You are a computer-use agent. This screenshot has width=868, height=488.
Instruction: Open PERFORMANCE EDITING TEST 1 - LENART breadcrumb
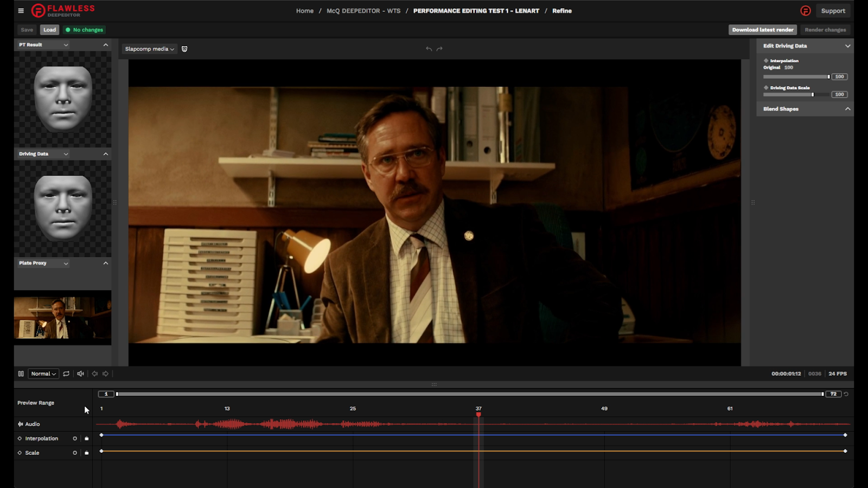[x=476, y=11]
